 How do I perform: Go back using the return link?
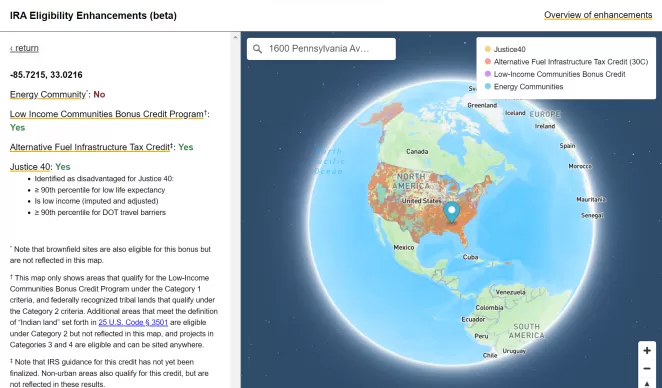click(24, 48)
